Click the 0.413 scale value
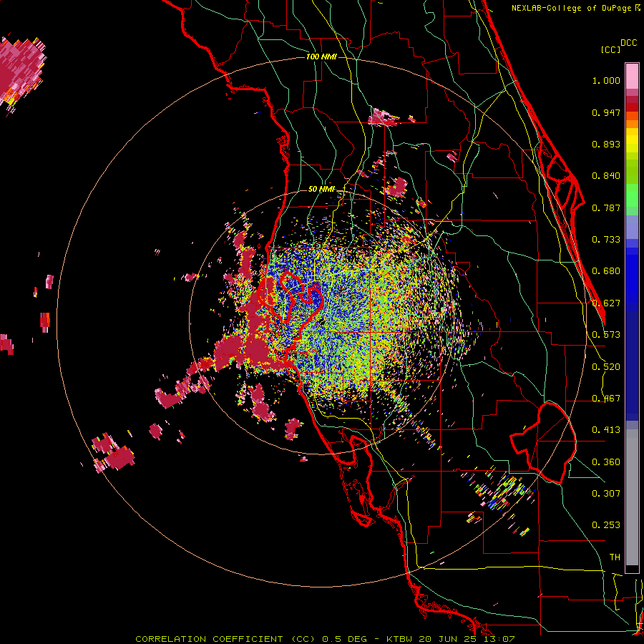The width and height of the screenshot is (644, 644). 606,430
